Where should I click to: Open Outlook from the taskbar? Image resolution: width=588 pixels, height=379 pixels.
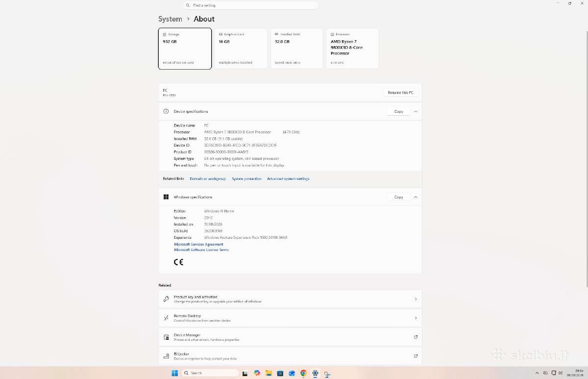click(x=292, y=373)
